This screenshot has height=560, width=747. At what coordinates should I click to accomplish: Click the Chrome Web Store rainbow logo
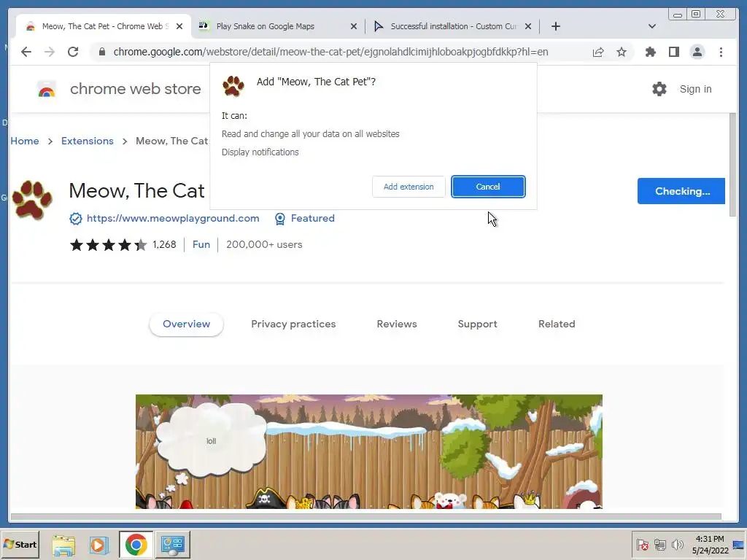coord(47,89)
